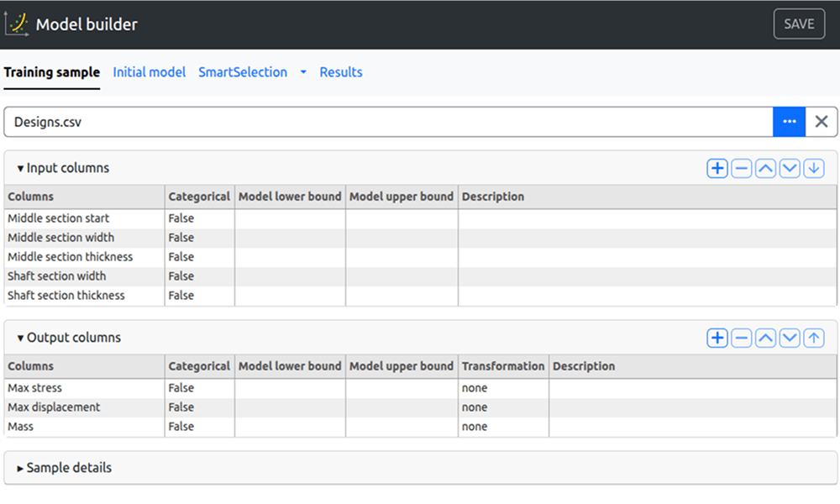Click the Designs.csv file path field
This screenshot has height=504, width=840.
tap(386, 122)
